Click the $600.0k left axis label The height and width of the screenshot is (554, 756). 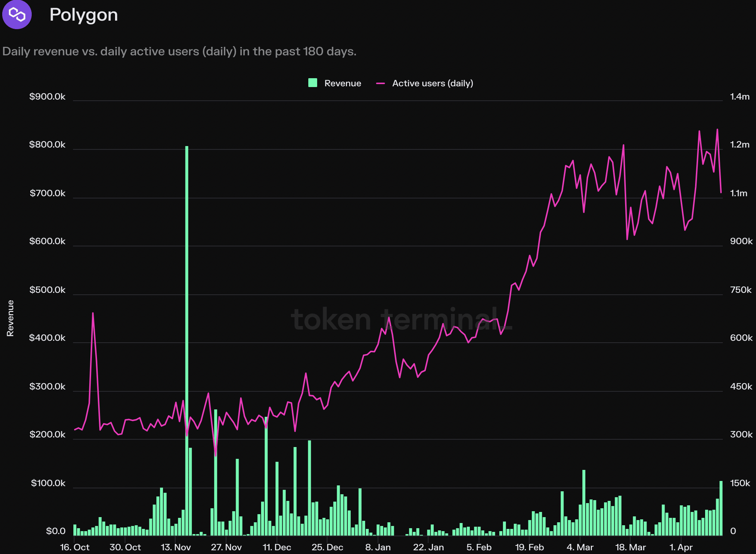click(x=47, y=241)
